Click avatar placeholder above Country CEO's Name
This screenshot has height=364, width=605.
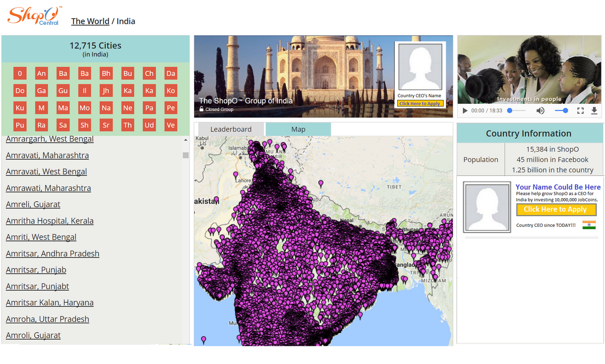point(420,67)
